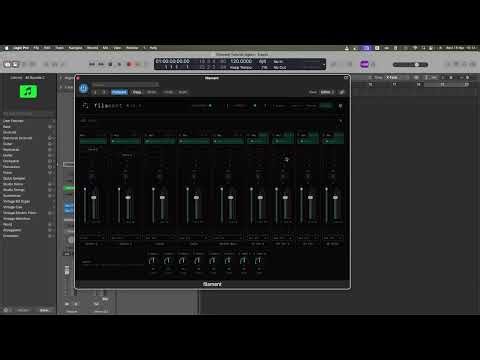480x360 pixels.
Task: Toggle the ninth green module slot in Filament
Action: [x=333, y=141]
